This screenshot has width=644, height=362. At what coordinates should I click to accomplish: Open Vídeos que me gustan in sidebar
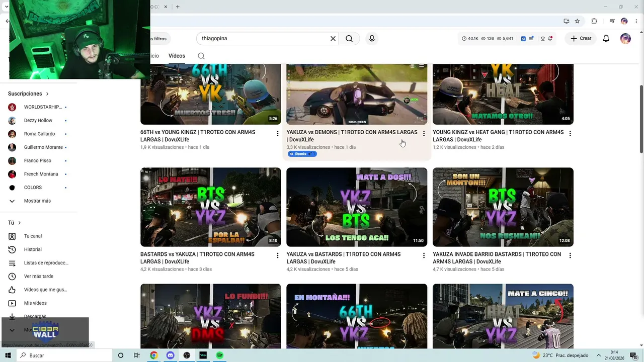38,290
